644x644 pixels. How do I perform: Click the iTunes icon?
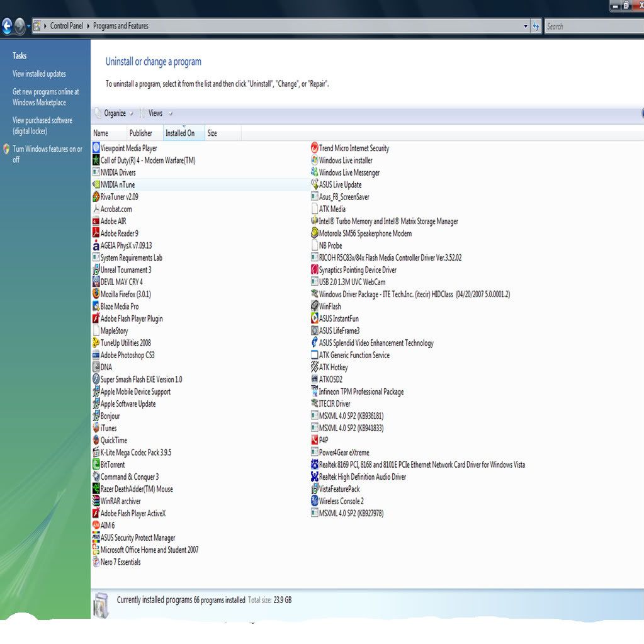(96, 428)
